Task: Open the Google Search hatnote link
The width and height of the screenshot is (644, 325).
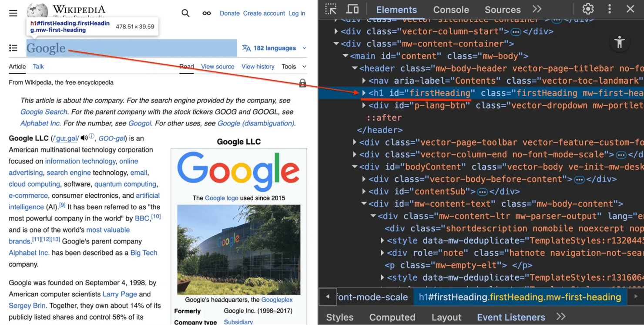Action: click(x=44, y=112)
